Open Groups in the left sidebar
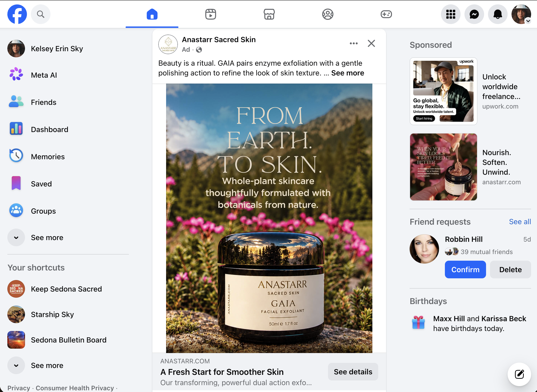Screen dimensions: 537x392 coord(68,211)
